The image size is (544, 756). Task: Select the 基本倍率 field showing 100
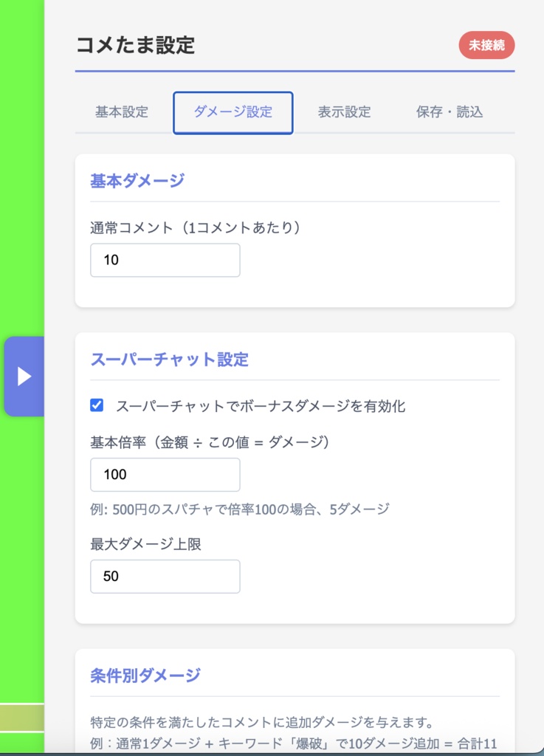click(165, 475)
